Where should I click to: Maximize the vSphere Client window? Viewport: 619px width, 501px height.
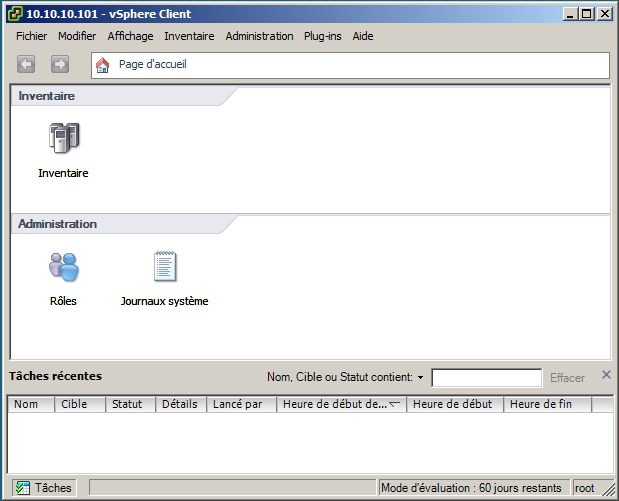tap(587, 14)
